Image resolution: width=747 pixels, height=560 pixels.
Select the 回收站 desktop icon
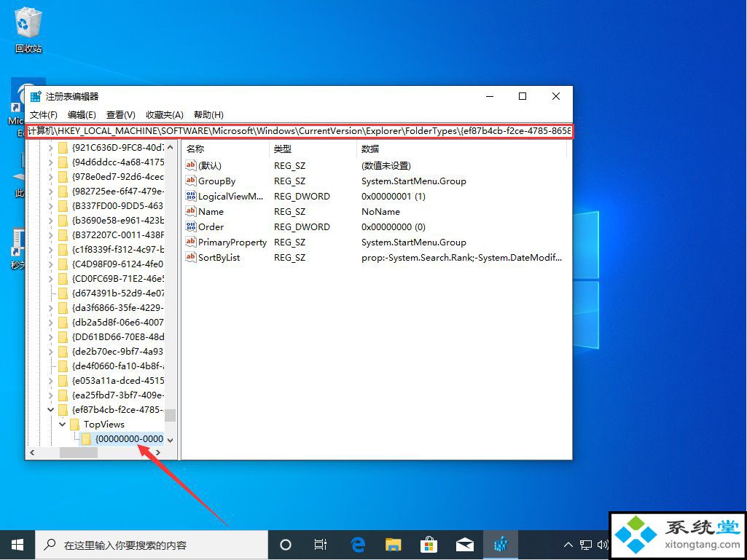[28, 30]
